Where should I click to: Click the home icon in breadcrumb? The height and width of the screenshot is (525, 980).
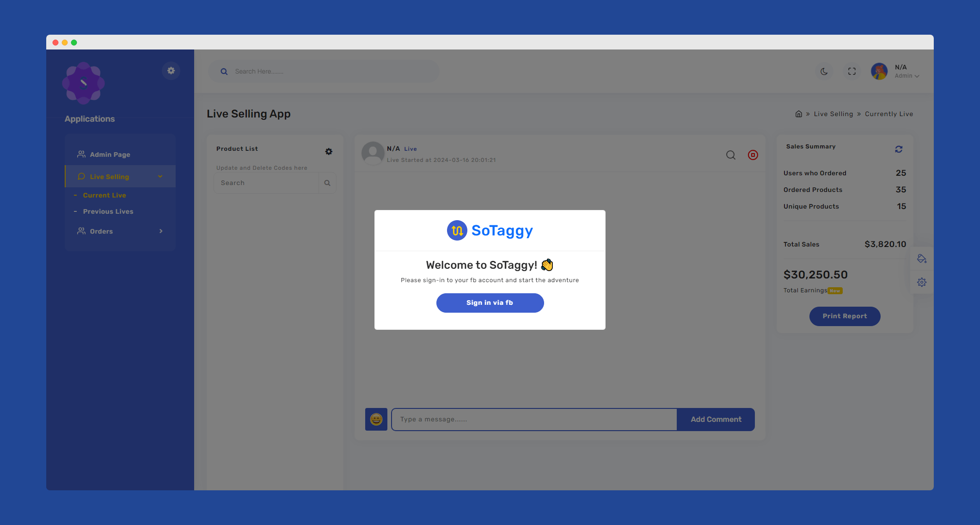coord(798,114)
